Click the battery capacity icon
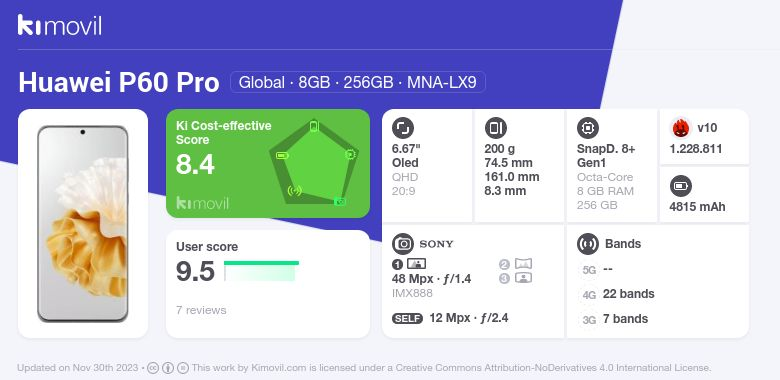Image resolution: width=780 pixels, height=380 pixels. pyautogui.click(x=681, y=187)
